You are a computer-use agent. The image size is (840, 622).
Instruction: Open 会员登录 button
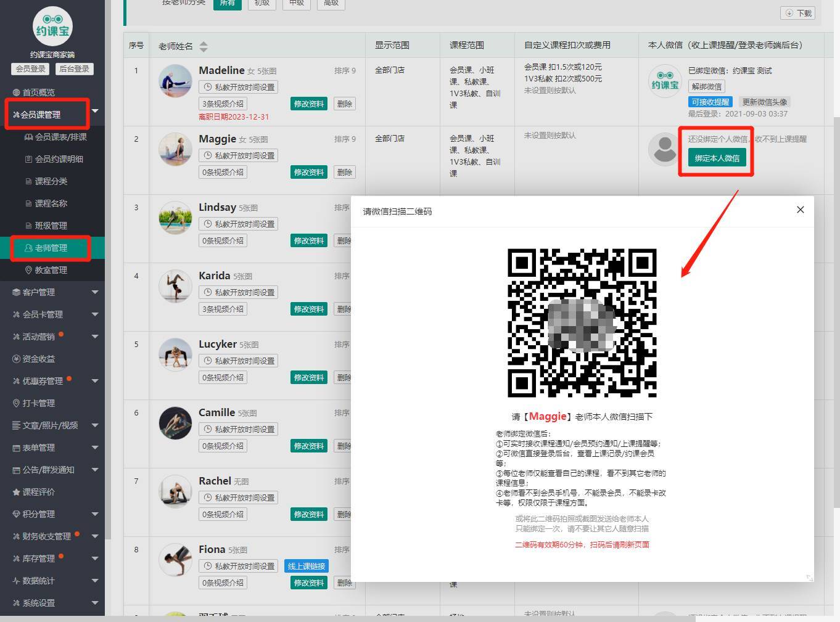click(x=31, y=69)
